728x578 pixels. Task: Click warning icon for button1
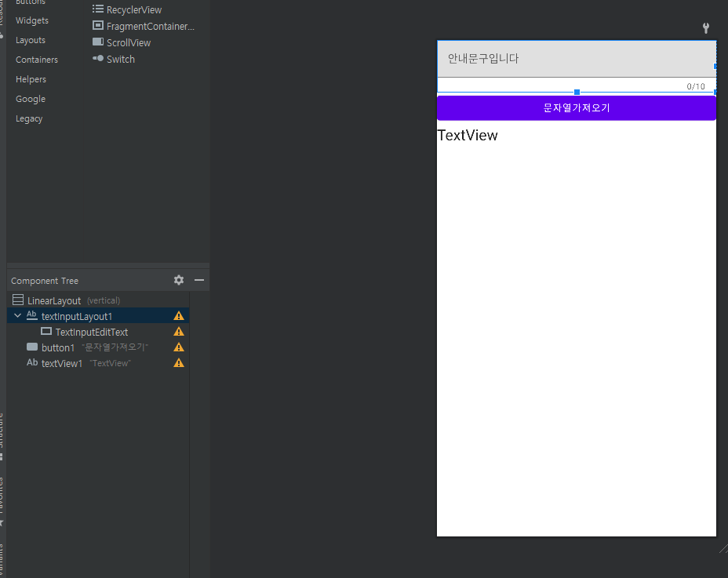pyautogui.click(x=179, y=347)
